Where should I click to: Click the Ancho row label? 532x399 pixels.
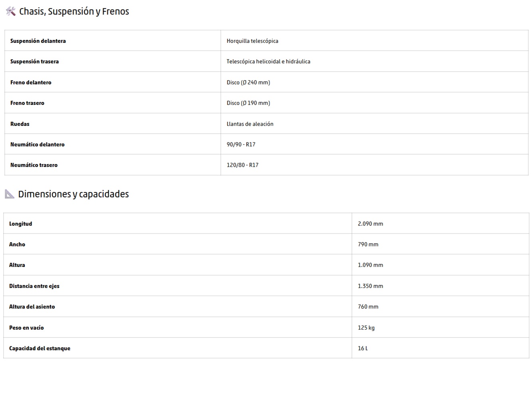[17, 244]
